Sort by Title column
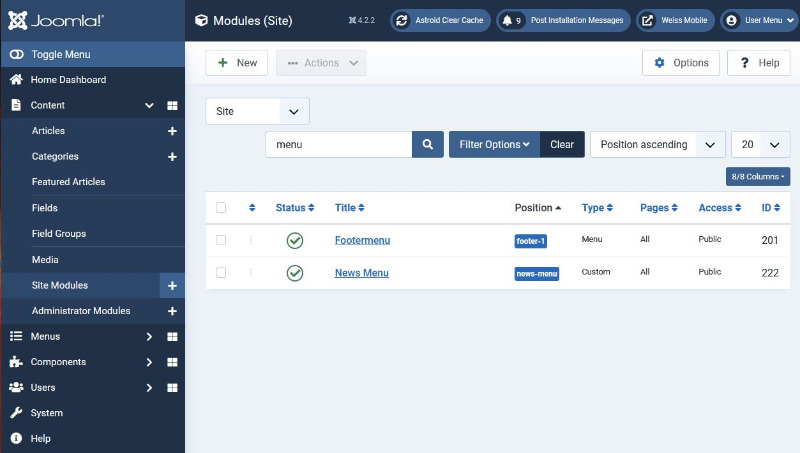 click(349, 208)
